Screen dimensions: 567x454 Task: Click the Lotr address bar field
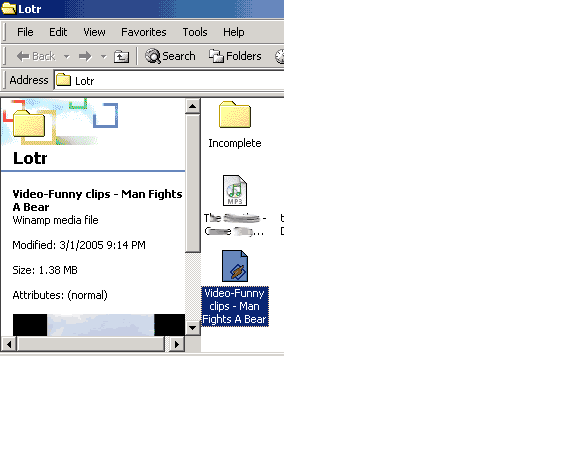point(169,80)
